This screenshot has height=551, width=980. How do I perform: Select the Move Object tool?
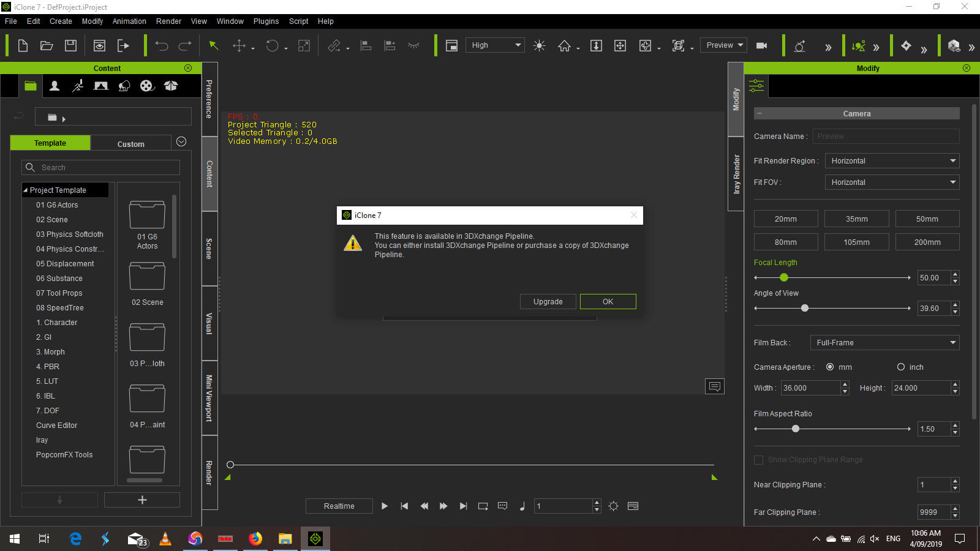pyautogui.click(x=239, y=46)
